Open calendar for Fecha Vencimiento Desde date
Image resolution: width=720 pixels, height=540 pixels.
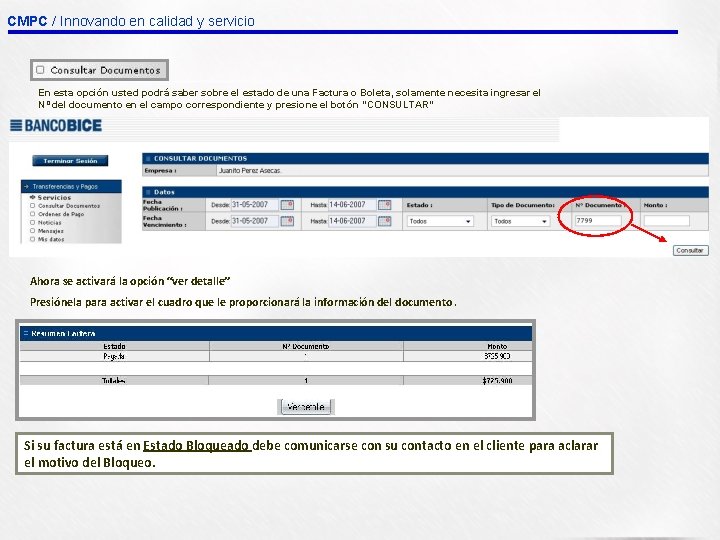(287, 221)
